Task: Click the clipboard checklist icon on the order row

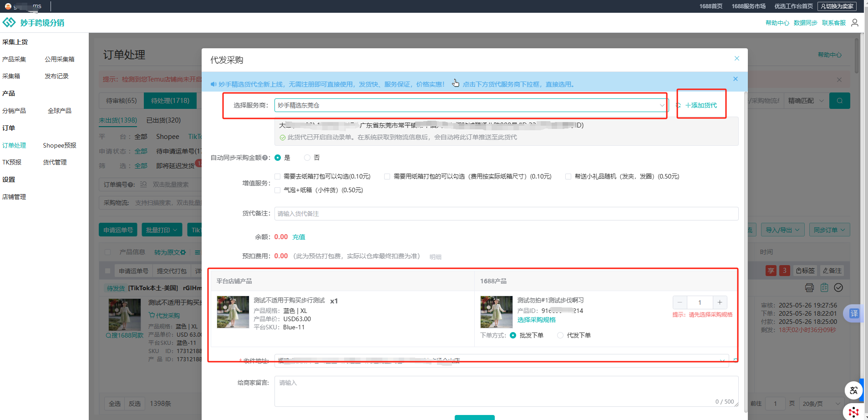Action: (x=824, y=287)
